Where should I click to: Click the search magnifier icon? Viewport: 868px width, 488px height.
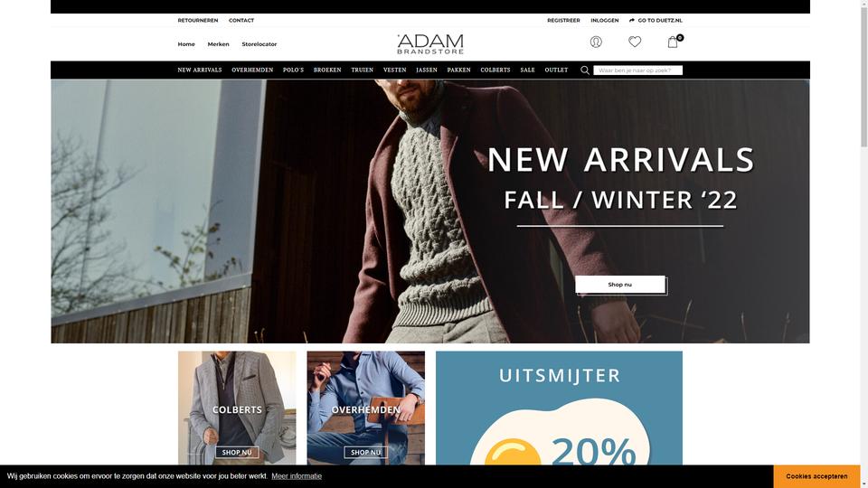click(585, 70)
